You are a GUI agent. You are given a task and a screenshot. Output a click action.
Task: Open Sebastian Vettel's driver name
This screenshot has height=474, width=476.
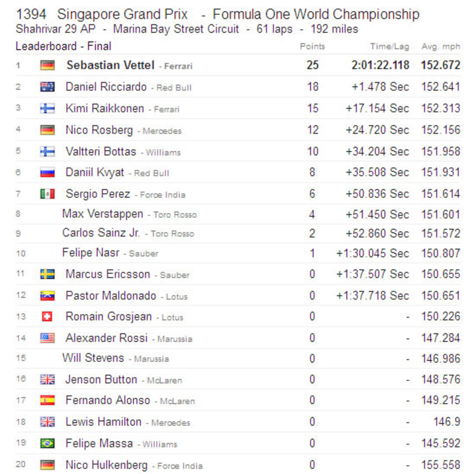111,65
